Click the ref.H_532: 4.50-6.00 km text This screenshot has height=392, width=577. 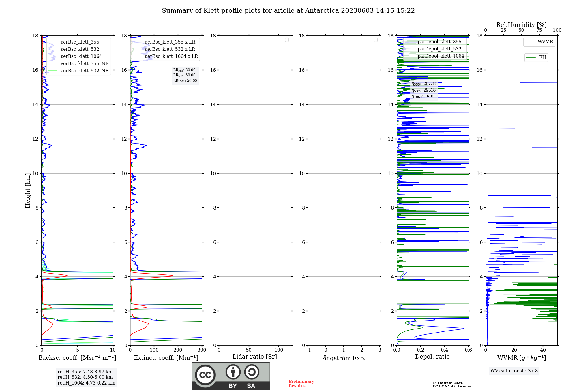85,377
